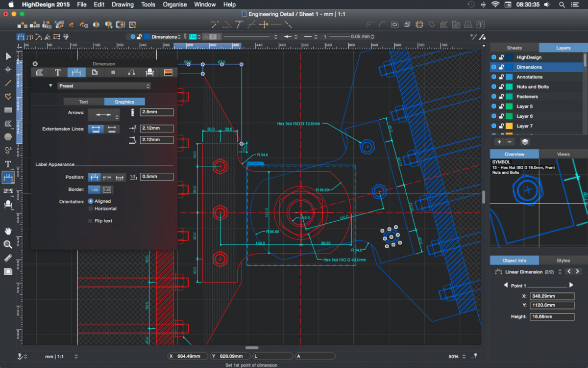
Task: Lock the Annotations layer
Action: coord(502,77)
